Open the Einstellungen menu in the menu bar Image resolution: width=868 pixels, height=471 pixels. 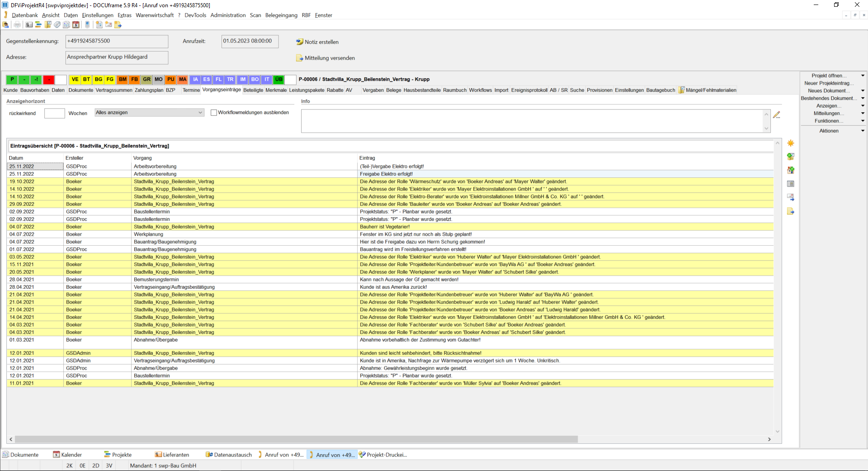[x=98, y=15]
